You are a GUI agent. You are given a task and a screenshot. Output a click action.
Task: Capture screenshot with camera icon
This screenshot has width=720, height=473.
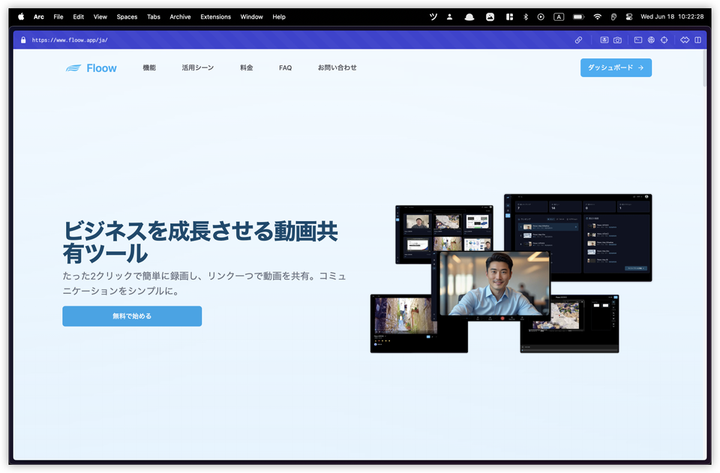tap(618, 40)
